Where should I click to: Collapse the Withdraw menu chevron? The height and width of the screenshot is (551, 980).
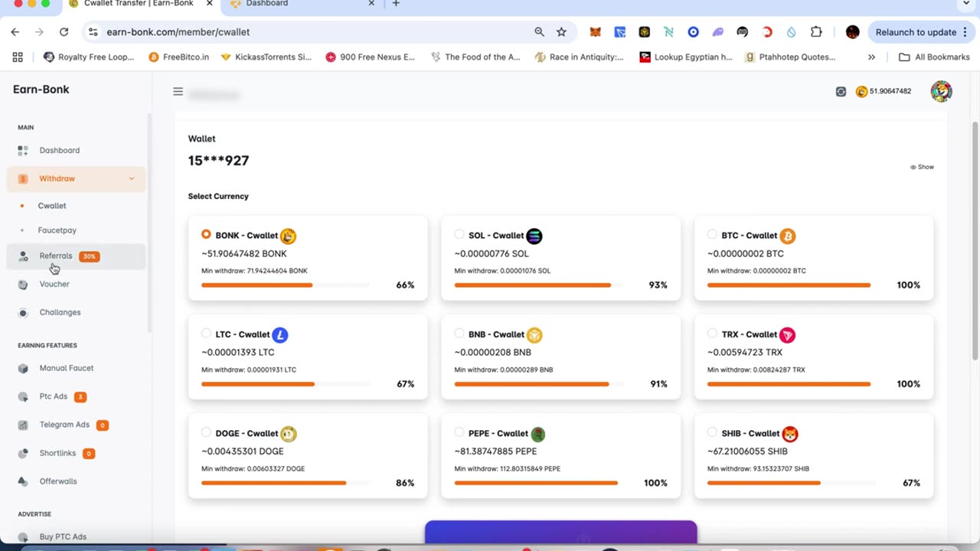pyautogui.click(x=132, y=179)
